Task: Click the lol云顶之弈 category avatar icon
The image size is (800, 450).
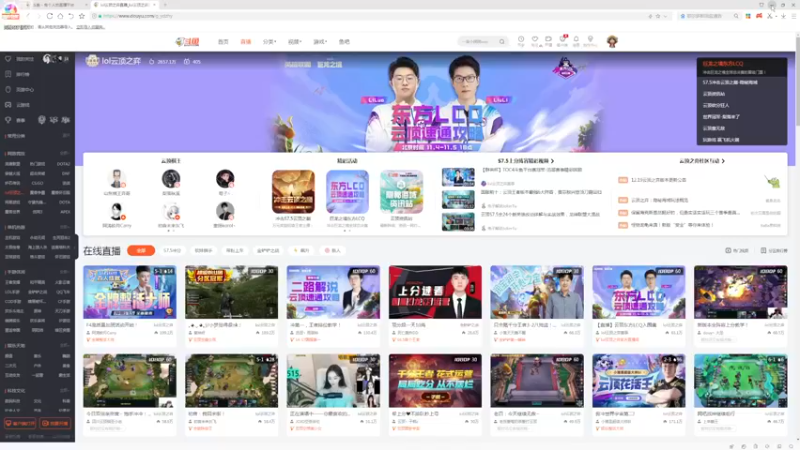Action: pyautogui.click(x=92, y=61)
